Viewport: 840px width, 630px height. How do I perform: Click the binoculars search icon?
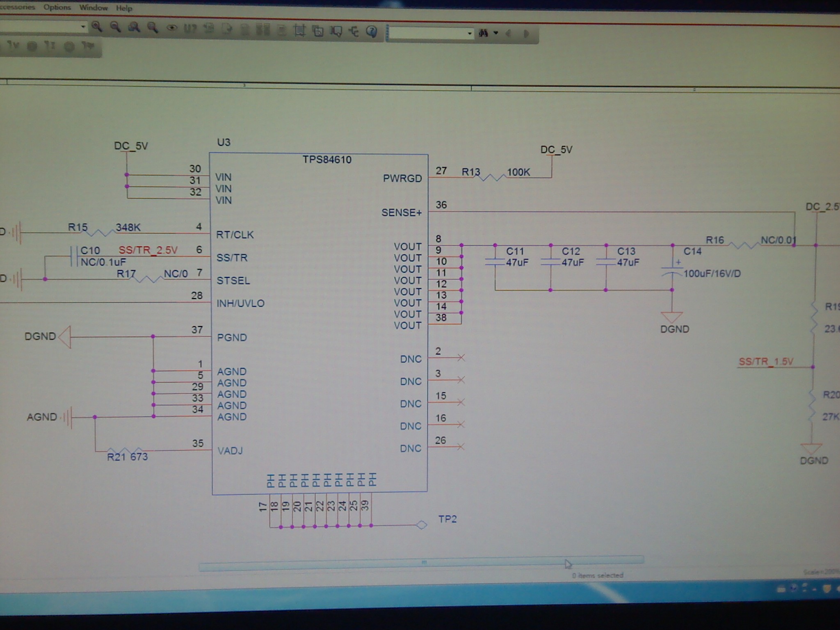pos(483,33)
